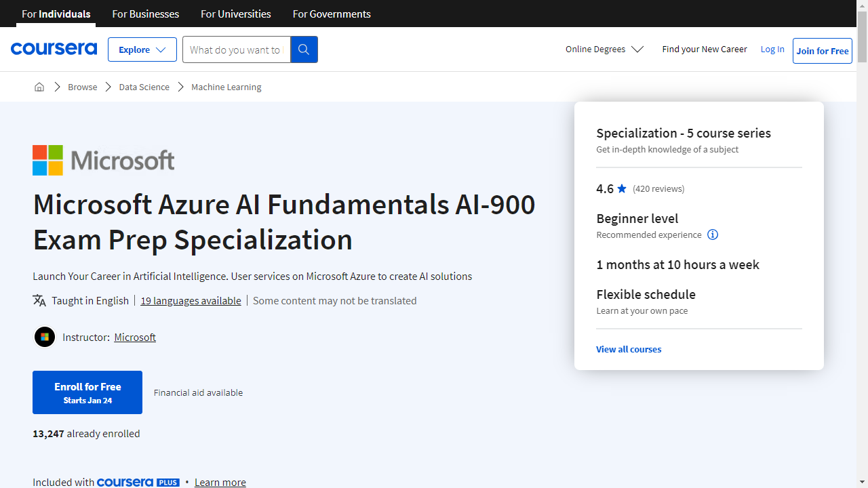Click Join for Free button

click(x=823, y=51)
